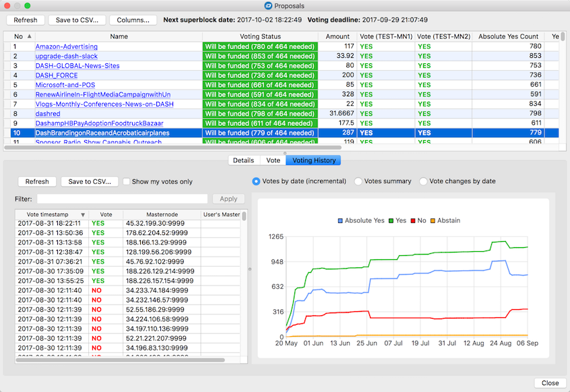Sort by Absolute Yes Count header
This screenshot has height=392, width=570.
[x=508, y=36]
